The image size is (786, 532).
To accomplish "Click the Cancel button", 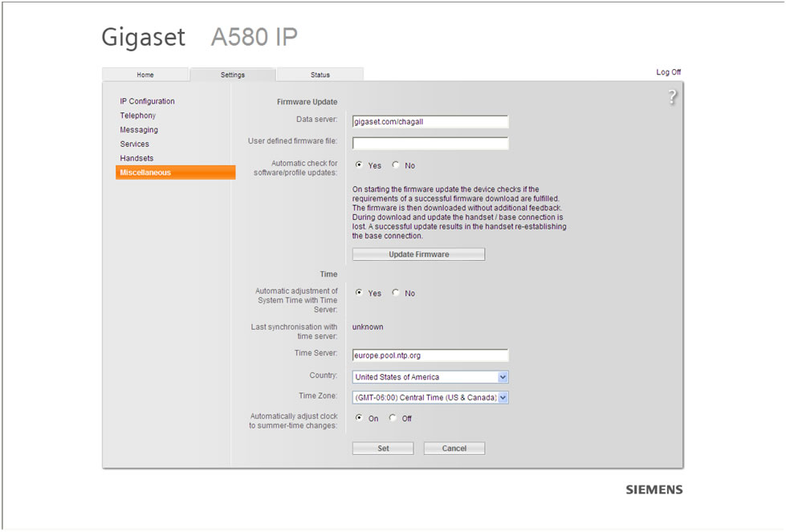I will [x=454, y=449].
